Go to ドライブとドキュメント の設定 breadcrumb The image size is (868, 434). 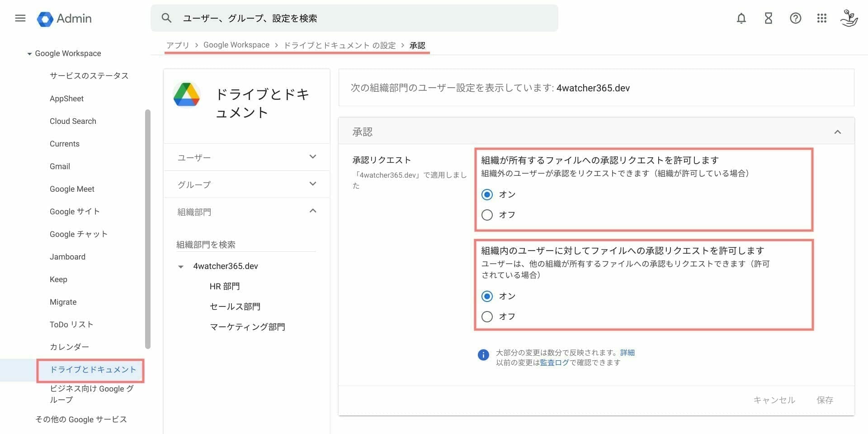(x=340, y=45)
